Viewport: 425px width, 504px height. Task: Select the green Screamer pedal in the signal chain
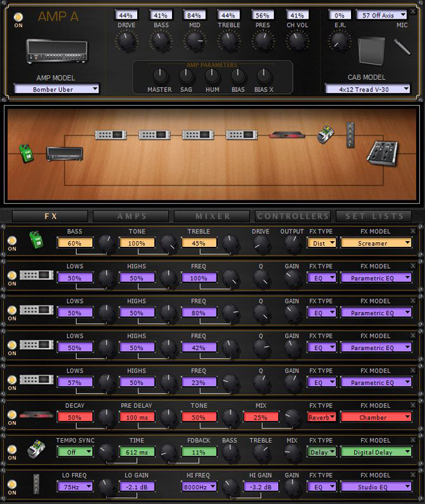click(x=26, y=153)
